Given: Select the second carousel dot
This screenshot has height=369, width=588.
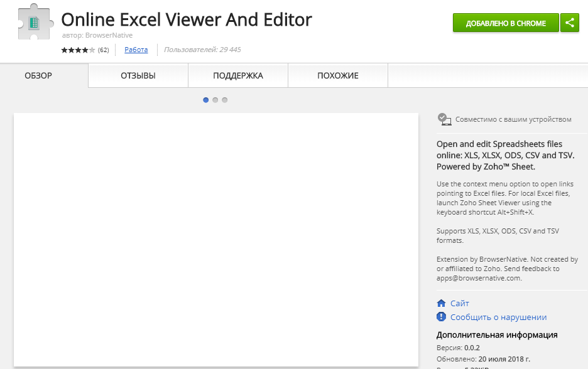Looking at the screenshot, I should 215,100.
